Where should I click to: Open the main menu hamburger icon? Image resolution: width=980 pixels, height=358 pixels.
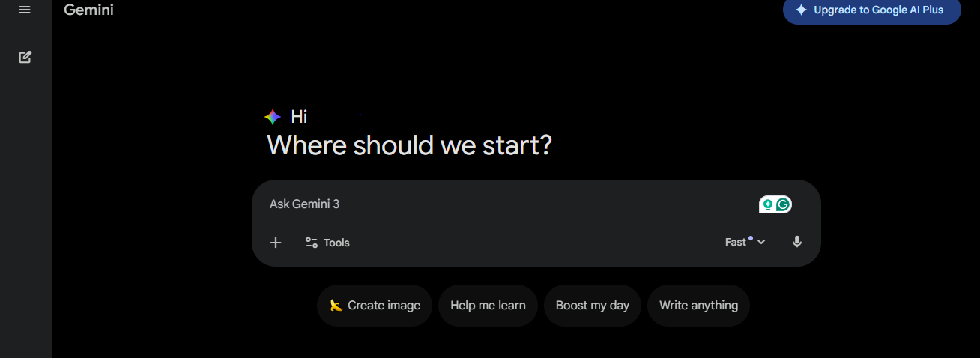pos(25,10)
